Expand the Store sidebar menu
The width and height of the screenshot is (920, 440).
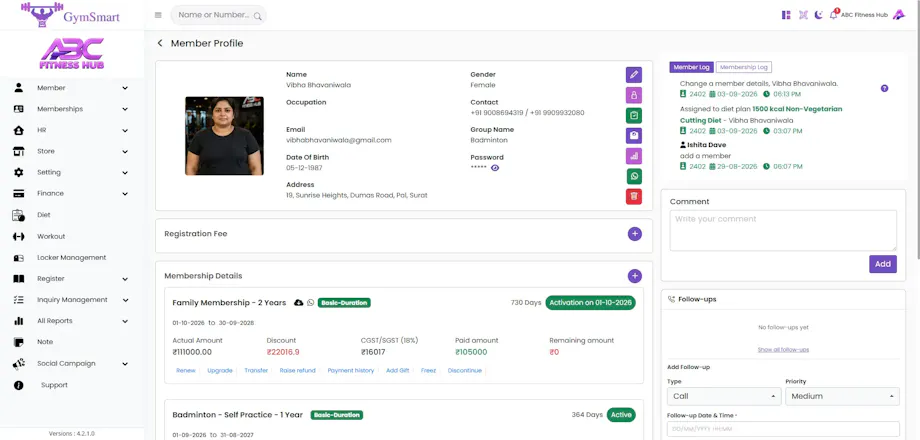pyautogui.click(x=72, y=151)
